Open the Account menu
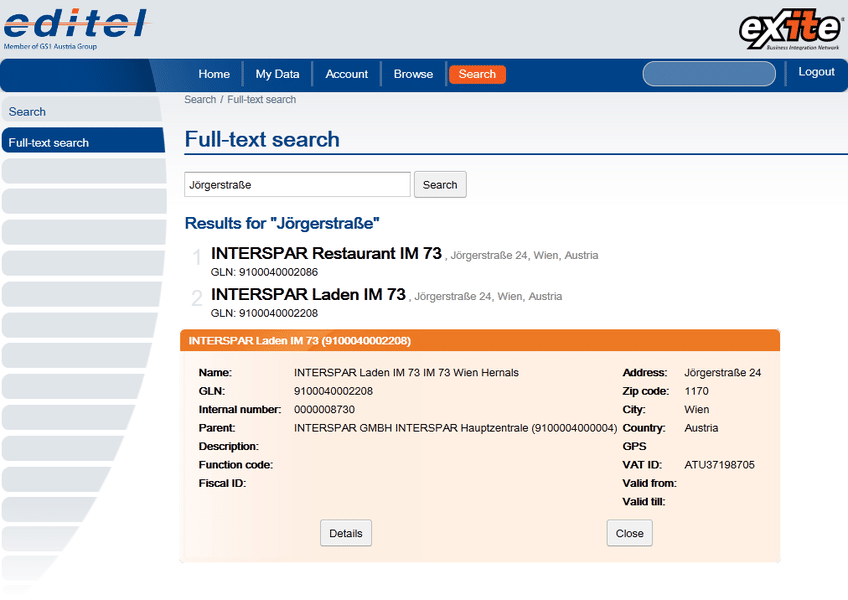 pos(347,74)
